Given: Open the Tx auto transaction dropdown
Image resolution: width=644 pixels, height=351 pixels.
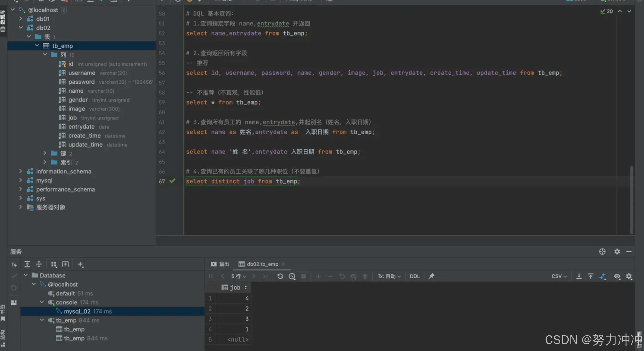Looking at the screenshot, I should (x=389, y=276).
